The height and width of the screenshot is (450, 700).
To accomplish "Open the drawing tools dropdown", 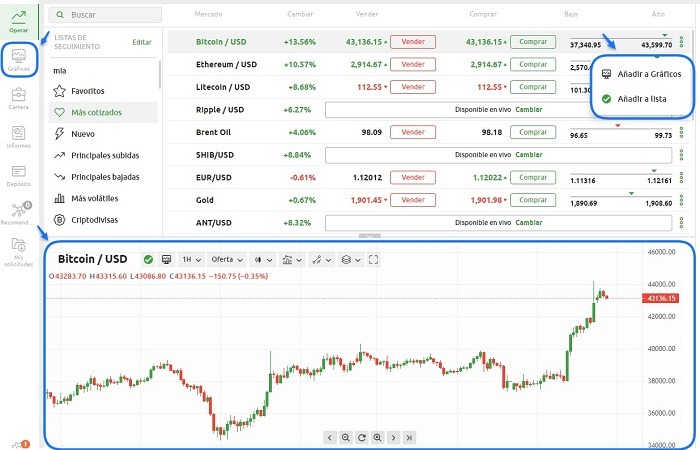I will point(321,259).
